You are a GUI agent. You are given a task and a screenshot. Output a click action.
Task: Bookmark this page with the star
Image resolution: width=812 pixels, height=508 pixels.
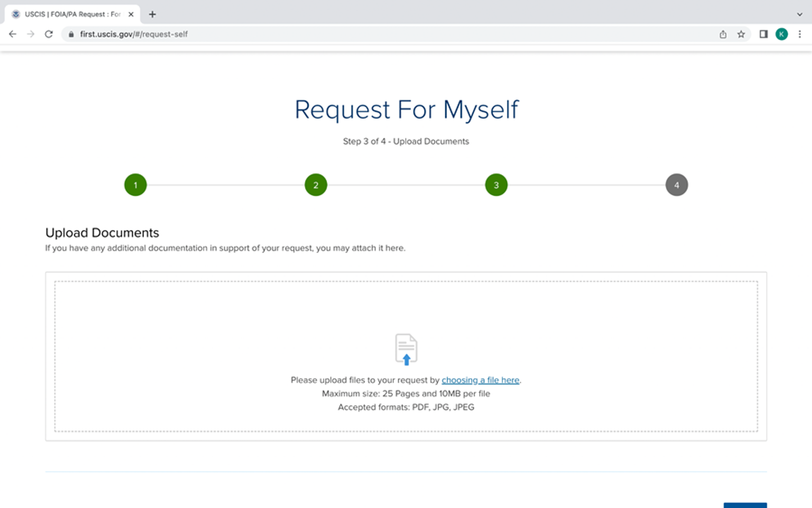(x=741, y=34)
